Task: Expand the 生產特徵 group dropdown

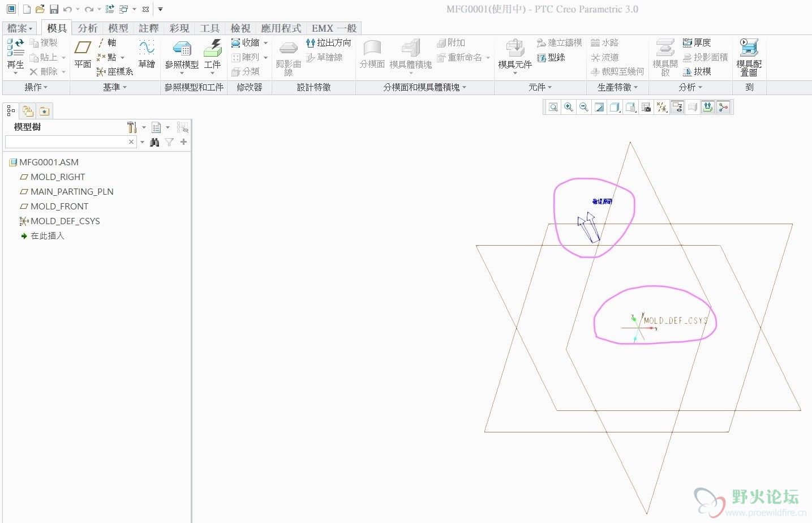Action: 617,87
